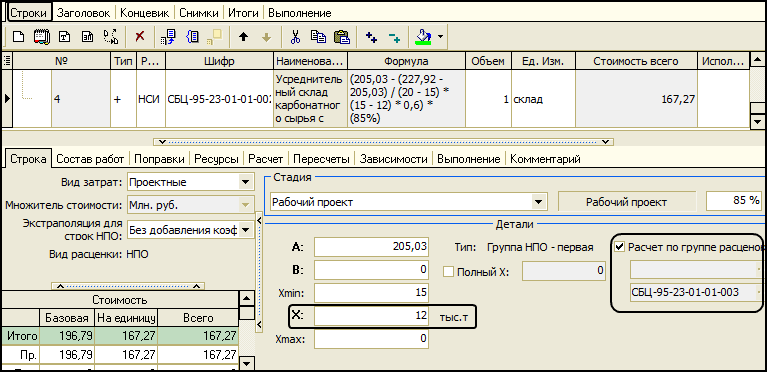The width and height of the screenshot is (767, 372).
Task: Open the Концевик tab
Action: click(x=145, y=13)
